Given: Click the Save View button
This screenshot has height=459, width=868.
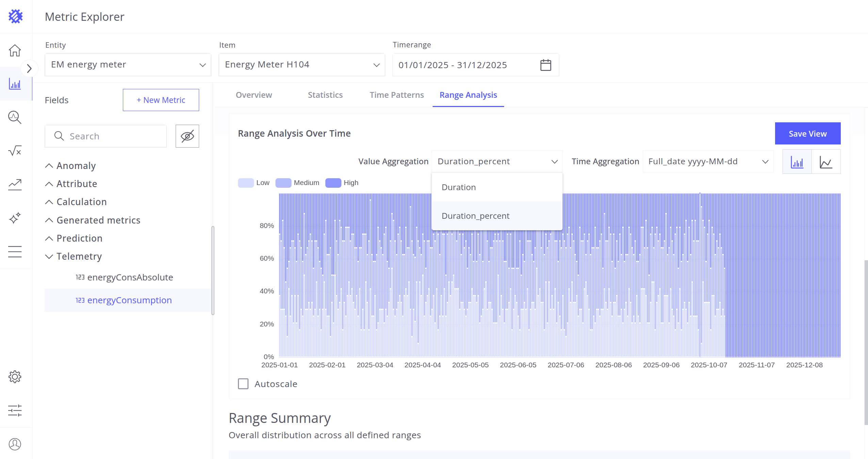Looking at the screenshot, I should [807, 134].
